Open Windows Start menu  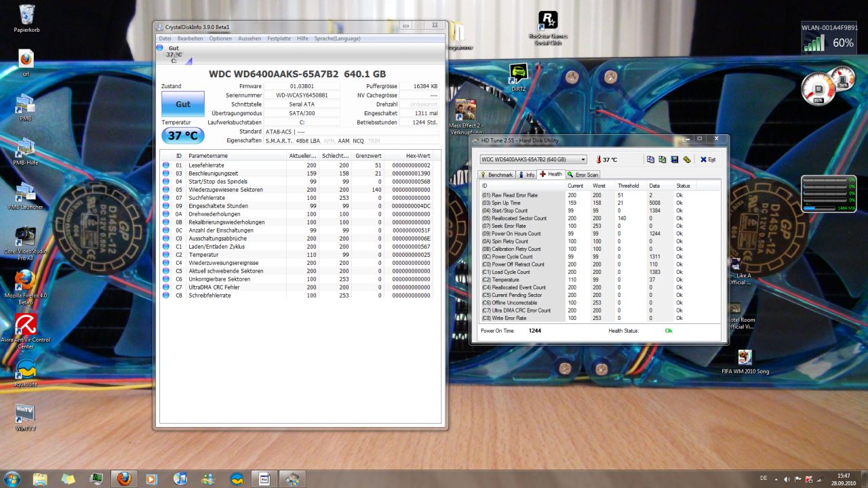pos(12,479)
